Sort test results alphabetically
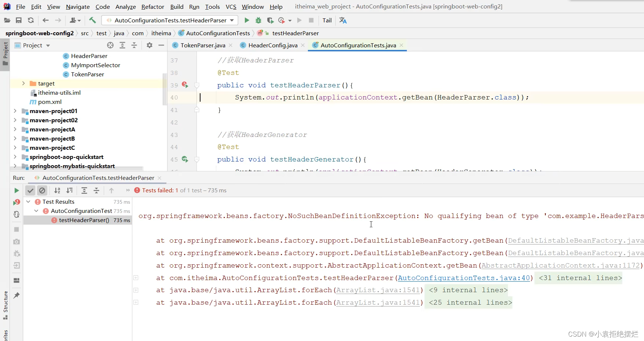Screen dimensions: 644x341 tap(57, 191)
